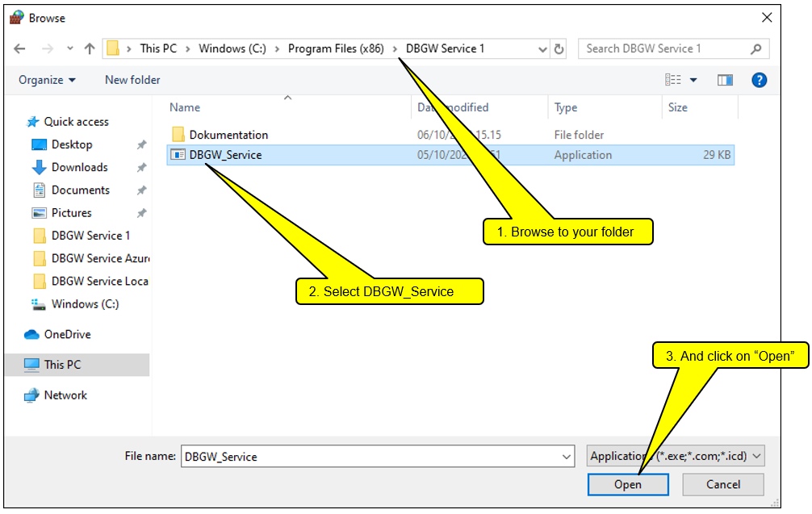Click the search magnifier icon
The height and width of the screenshot is (514, 812).
coord(756,48)
